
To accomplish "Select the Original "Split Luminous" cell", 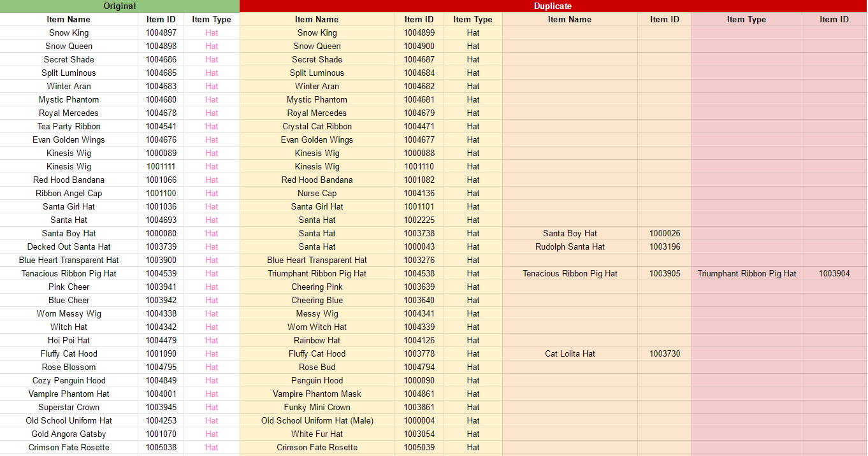I will coord(69,73).
